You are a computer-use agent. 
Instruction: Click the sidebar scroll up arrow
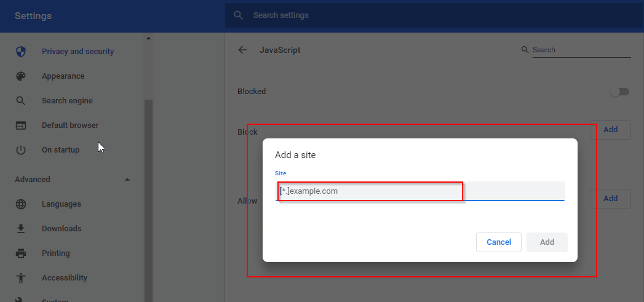pos(148,38)
